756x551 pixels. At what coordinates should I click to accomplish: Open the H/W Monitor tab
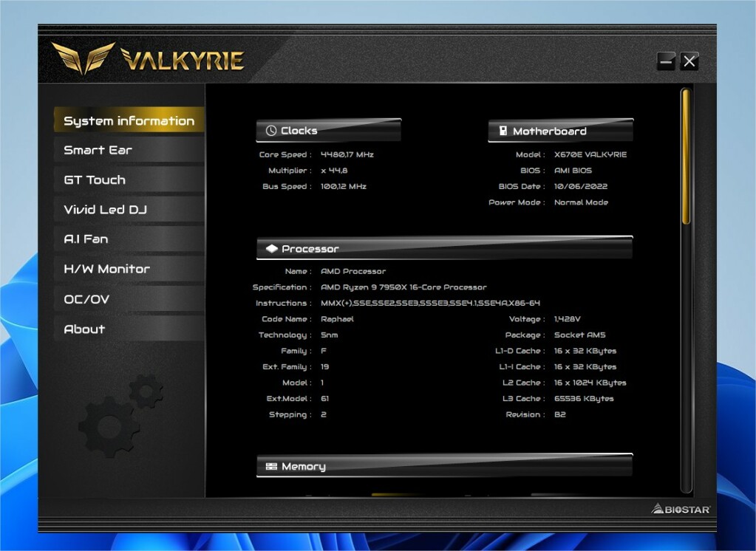(x=129, y=269)
